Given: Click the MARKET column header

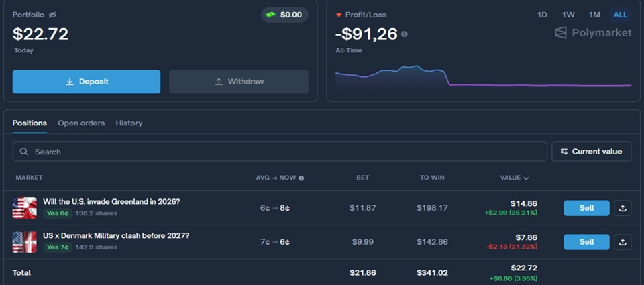Looking at the screenshot, I should coord(29,178).
